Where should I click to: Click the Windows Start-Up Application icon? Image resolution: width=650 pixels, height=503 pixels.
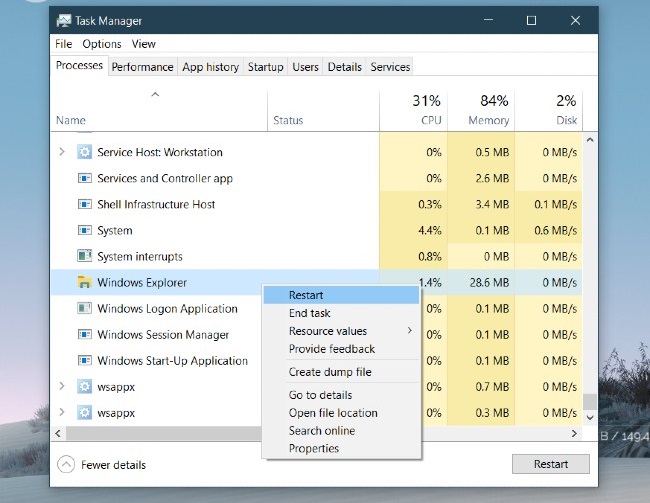pos(85,360)
